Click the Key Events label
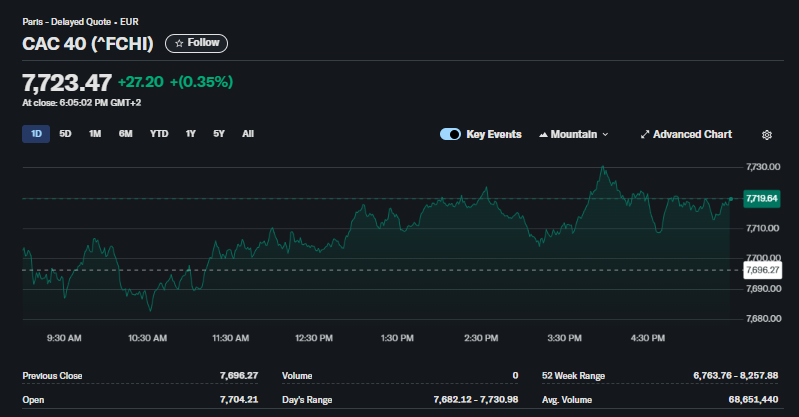The image size is (799, 417). (494, 134)
